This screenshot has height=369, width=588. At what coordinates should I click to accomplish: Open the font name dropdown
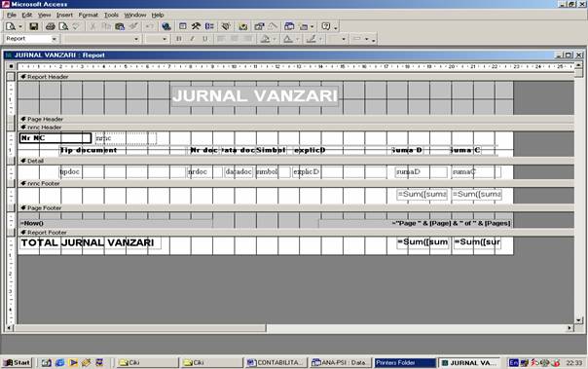[136, 39]
